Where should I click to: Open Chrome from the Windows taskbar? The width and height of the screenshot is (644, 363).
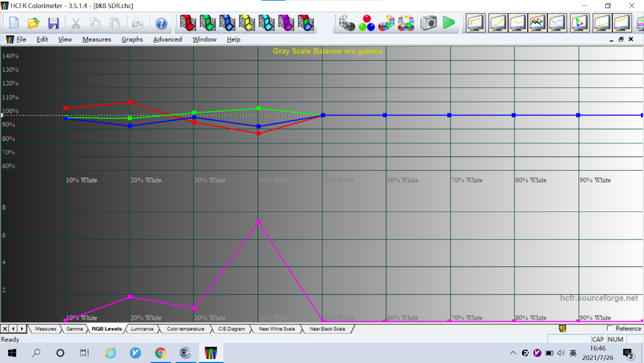click(160, 353)
